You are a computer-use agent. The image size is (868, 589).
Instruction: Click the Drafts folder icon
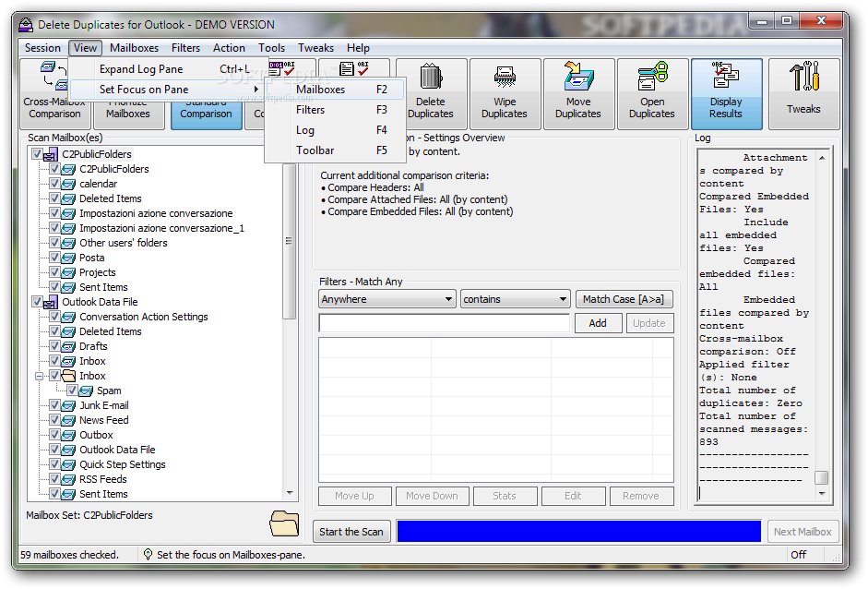[x=68, y=346]
